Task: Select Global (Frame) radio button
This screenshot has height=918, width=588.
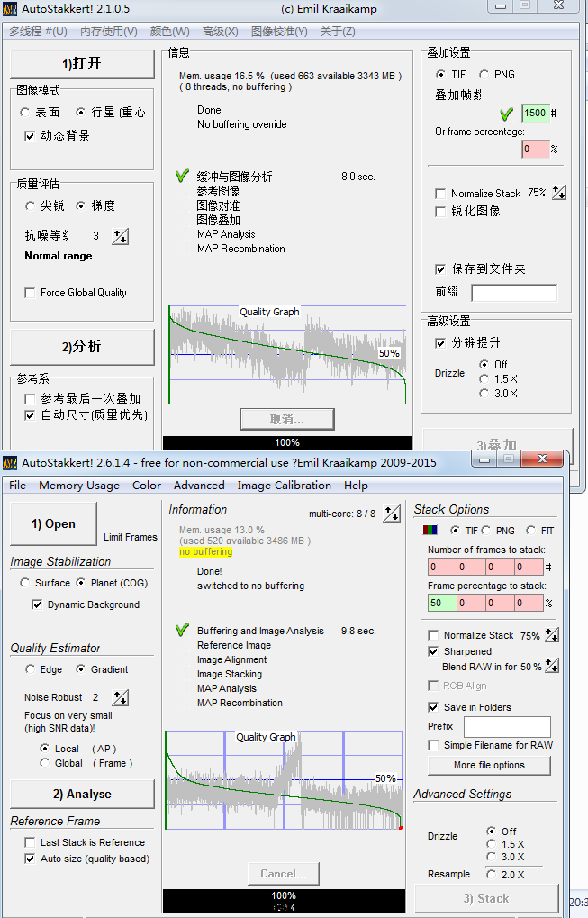Action: tap(44, 763)
